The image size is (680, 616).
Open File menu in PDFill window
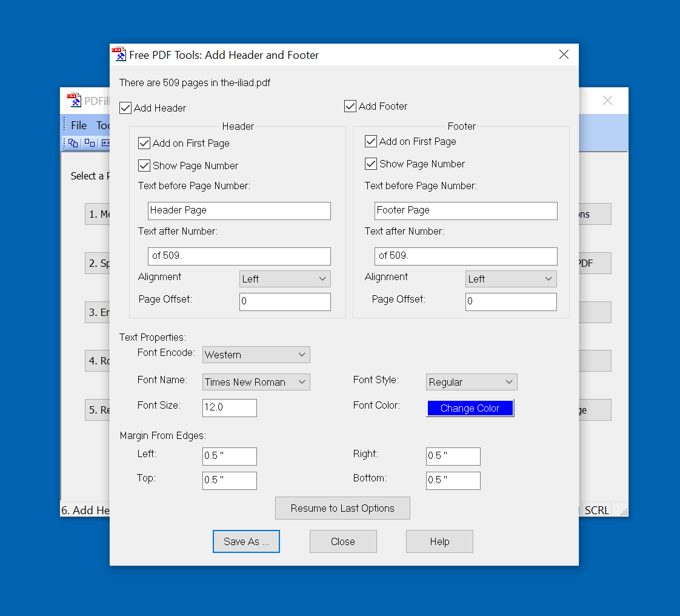tap(79, 126)
